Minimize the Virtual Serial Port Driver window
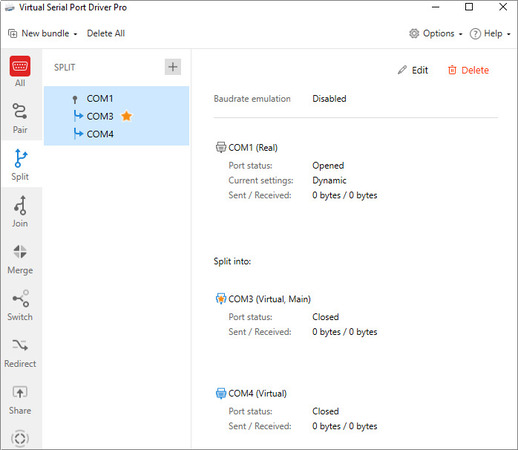This screenshot has height=450, width=518. (x=436, y=7)
